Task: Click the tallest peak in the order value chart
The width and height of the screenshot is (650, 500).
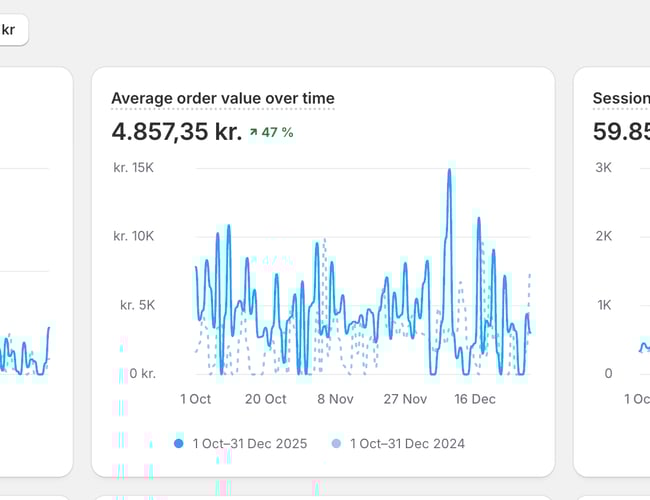Action: [x=449, y=171]
